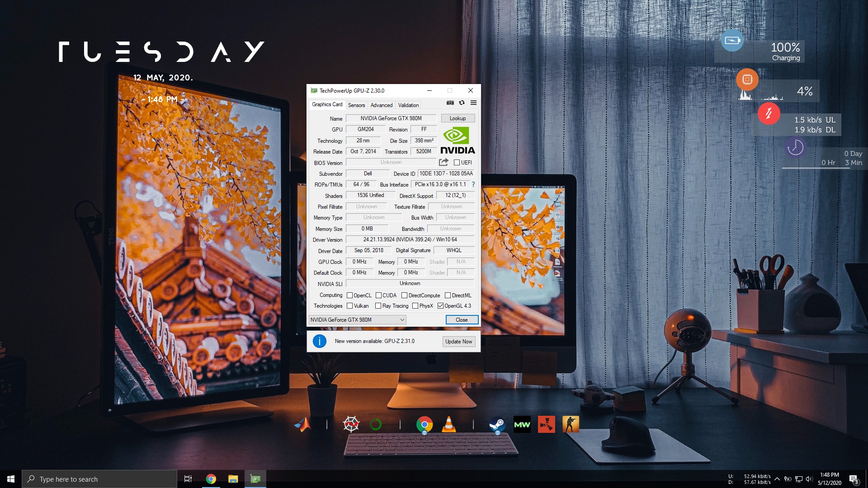Open the Advanced tab

click(x=382, y=105)
